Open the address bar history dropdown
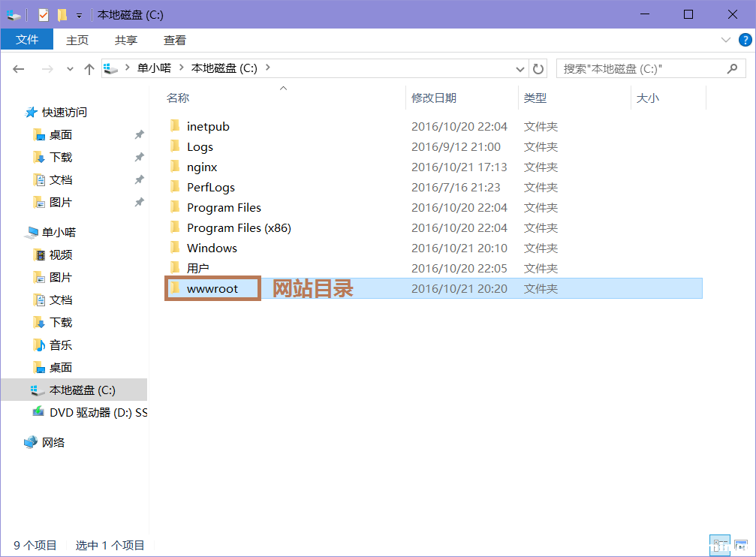Screen dimensions: 756x557 pyautogui.click(x=520, y=69)
